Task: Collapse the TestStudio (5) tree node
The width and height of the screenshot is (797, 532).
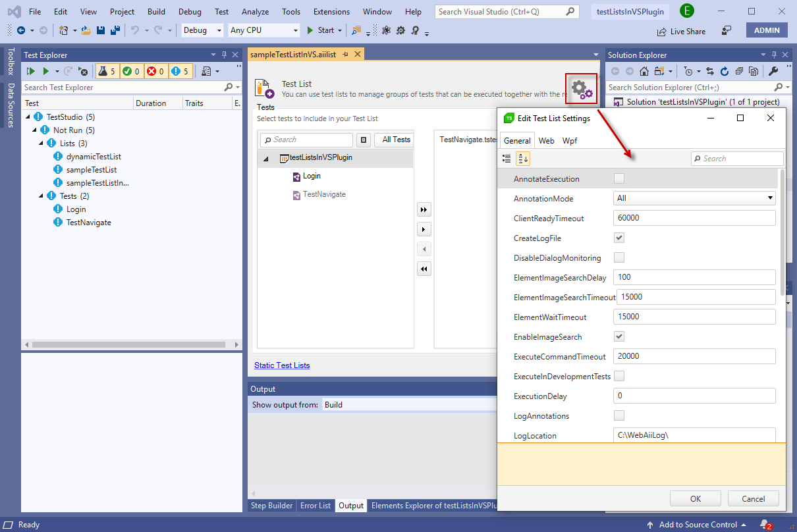Action: 29,117
